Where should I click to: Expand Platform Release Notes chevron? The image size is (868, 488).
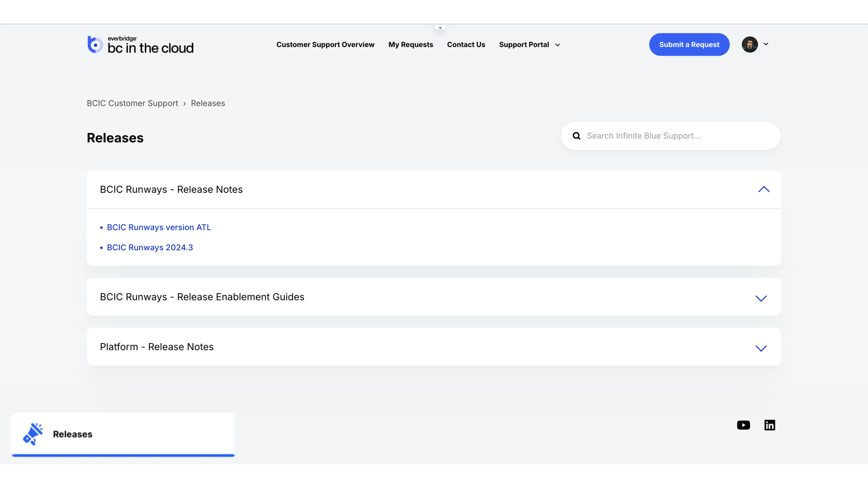[761, 348]
